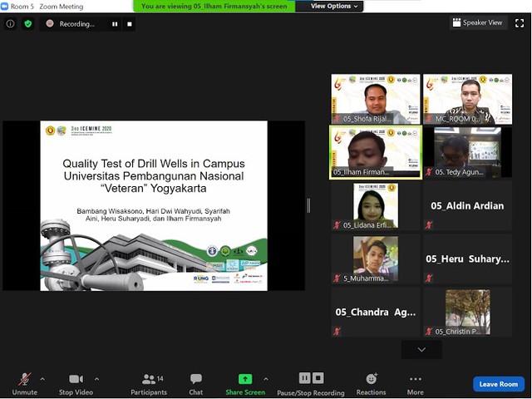Open the meeting information icon
The image size is (532, 399).
[11, 24]
